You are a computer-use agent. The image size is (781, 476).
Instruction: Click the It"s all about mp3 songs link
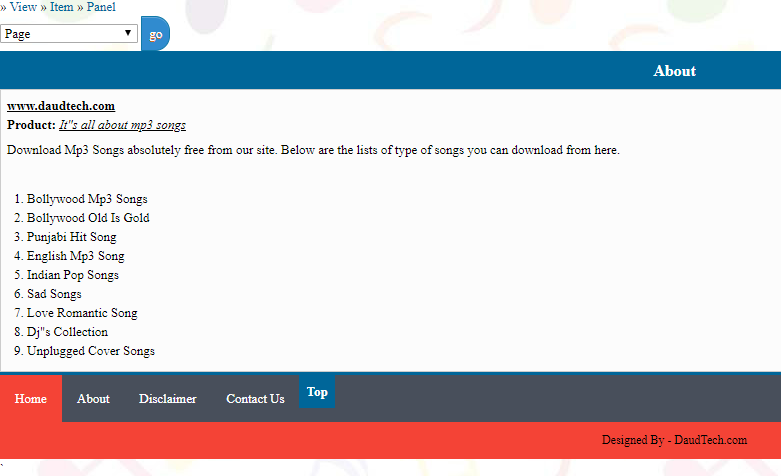[x=123, y=125]
